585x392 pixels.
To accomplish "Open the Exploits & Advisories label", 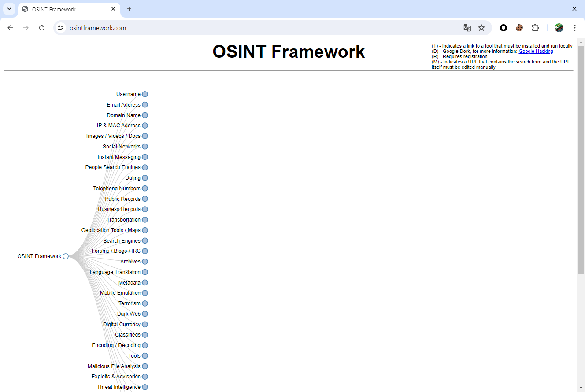I will point(116,377).
